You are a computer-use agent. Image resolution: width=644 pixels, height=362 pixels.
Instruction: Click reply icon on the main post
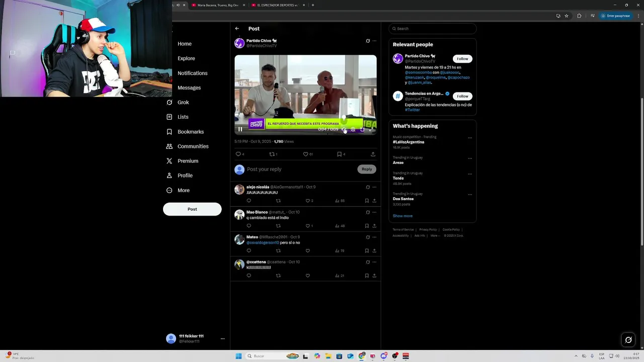click(238, 154)
